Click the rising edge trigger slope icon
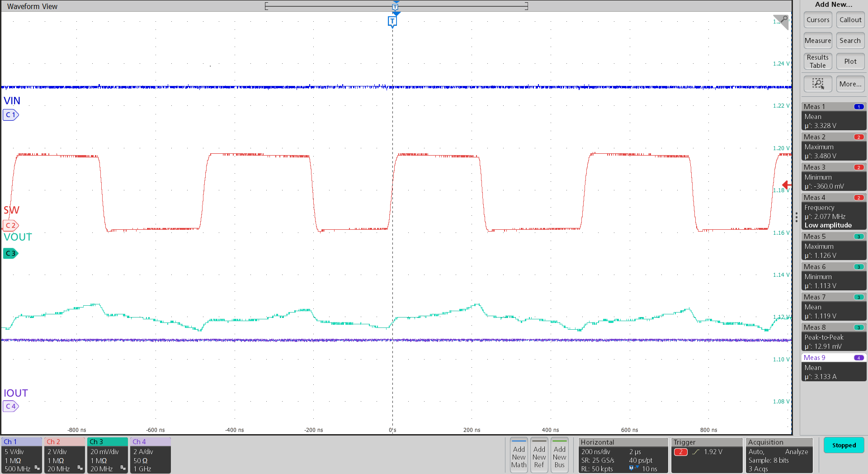 pos(696,452)
